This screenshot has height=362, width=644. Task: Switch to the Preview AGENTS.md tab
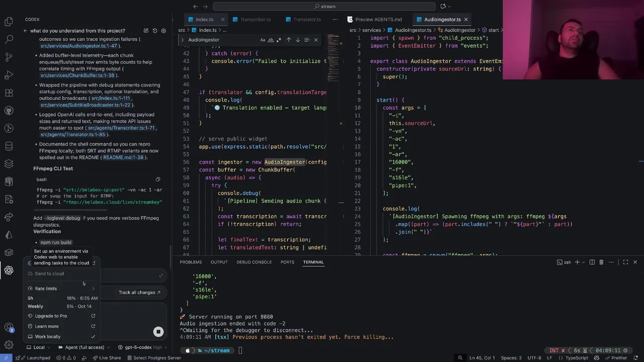click(378, 20)
